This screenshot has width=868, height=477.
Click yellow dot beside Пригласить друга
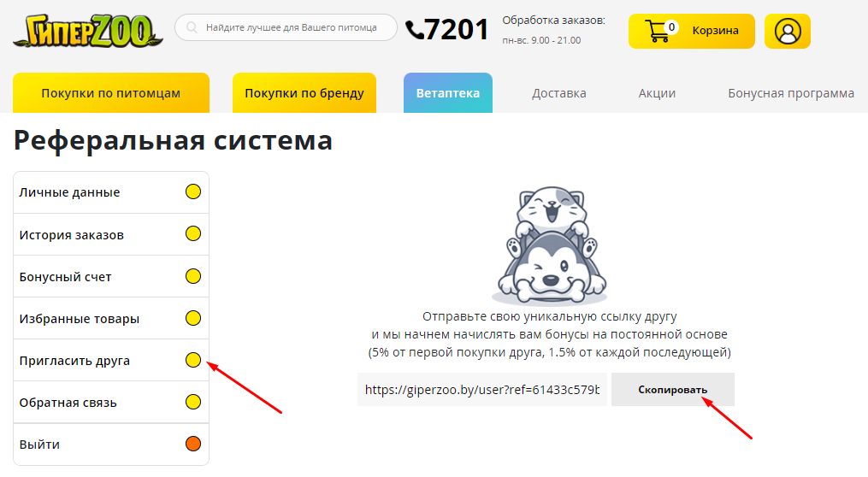[193, 360]
